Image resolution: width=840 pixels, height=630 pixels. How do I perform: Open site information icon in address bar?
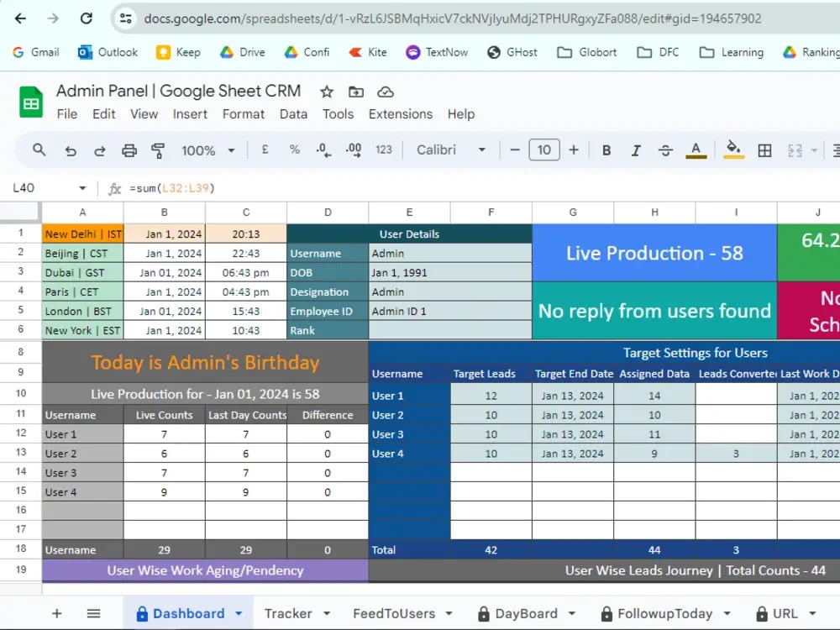coord(126,18)
